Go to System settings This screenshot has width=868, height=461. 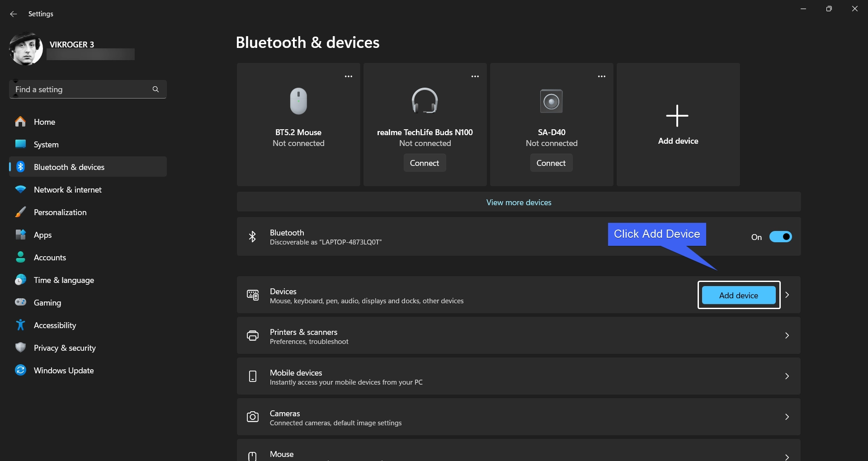pos(88,145)
